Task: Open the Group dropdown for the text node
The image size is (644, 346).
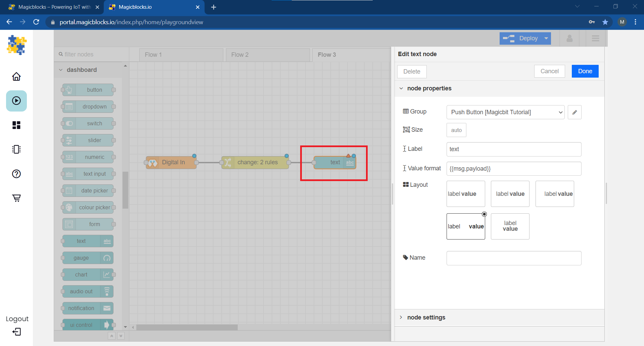Action: (505, 112)
